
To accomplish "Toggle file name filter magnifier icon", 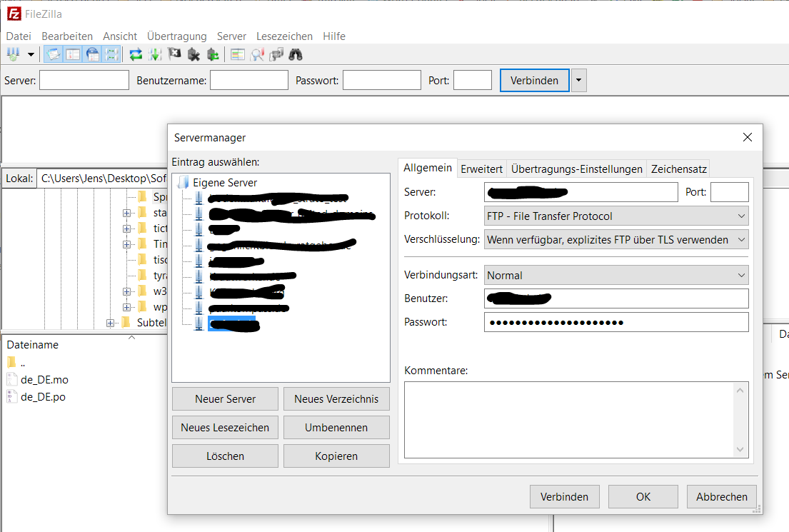I will 257,54.
